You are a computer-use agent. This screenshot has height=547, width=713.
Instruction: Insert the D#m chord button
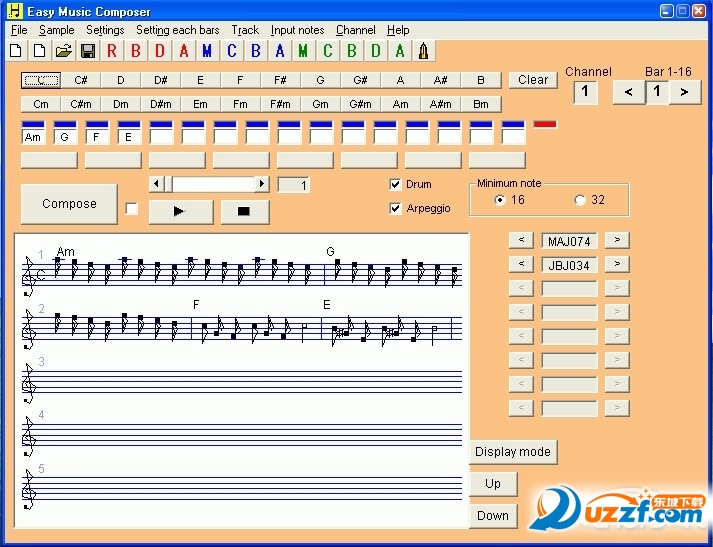[161, 104]
